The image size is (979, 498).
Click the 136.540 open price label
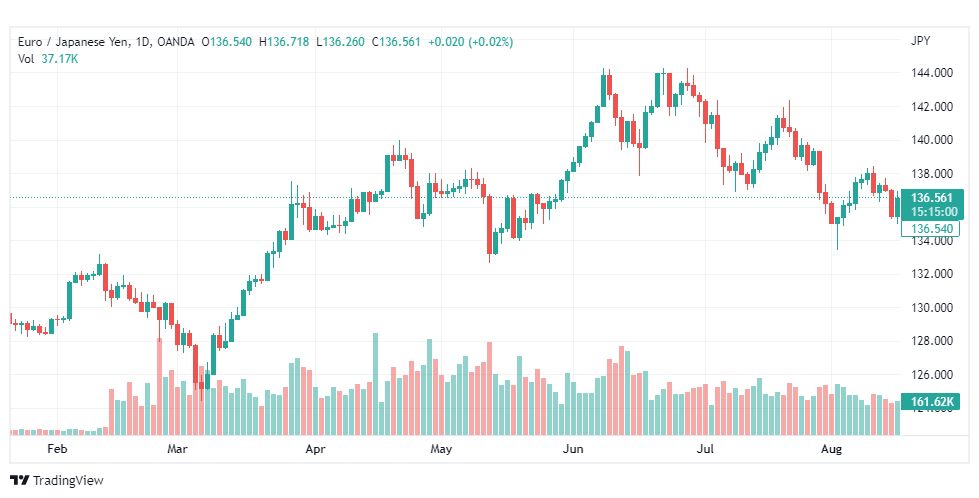pos(931,228)
